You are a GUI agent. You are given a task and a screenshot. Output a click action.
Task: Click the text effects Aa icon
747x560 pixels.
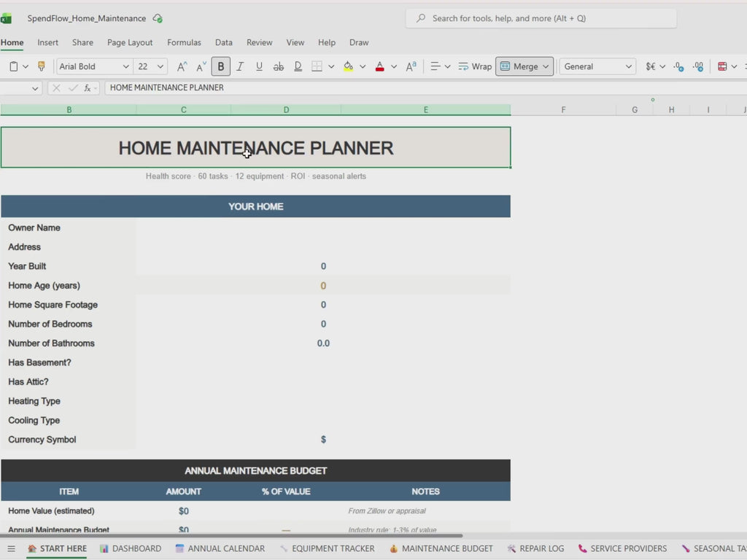411,66
